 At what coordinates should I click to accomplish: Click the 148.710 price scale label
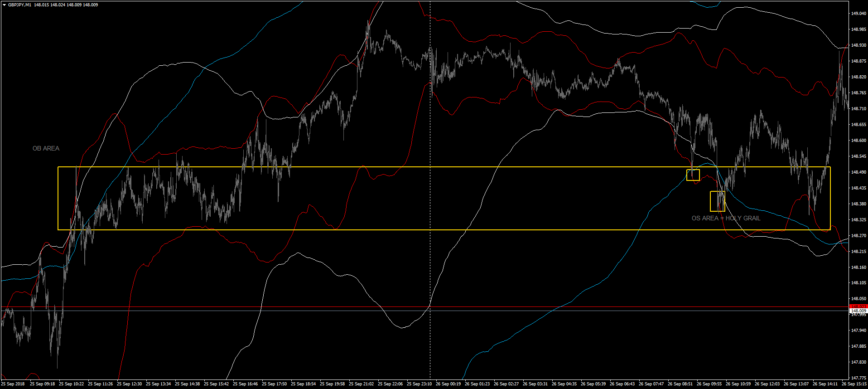858,109
